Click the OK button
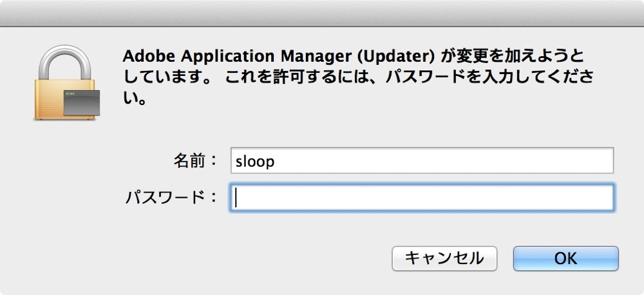 [x=565, y=258]
